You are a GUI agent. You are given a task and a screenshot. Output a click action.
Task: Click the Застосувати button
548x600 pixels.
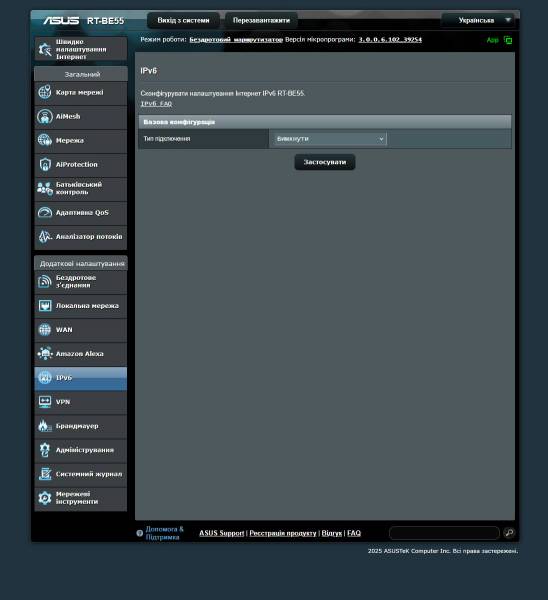(x=325, y=162)
